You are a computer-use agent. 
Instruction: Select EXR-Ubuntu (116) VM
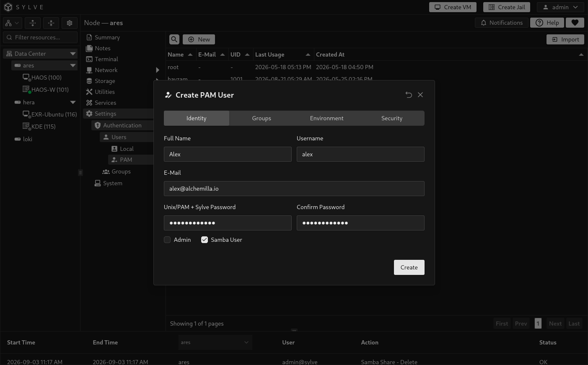coord(49,114)
